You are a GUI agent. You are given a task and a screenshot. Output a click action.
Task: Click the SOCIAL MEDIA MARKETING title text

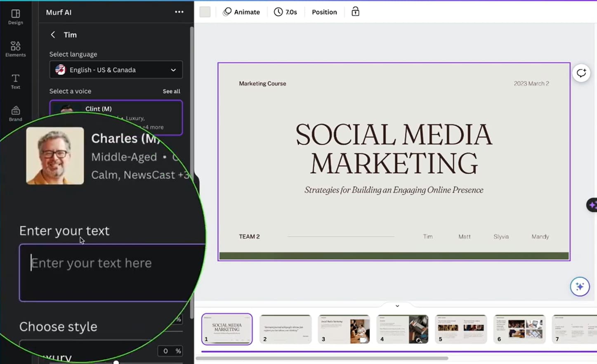394,149
